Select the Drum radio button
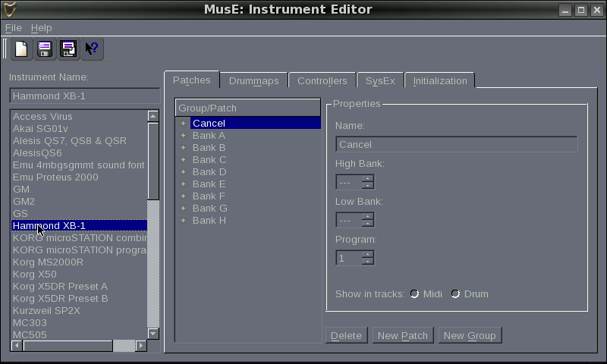The image size is (607, 364). 455,294
